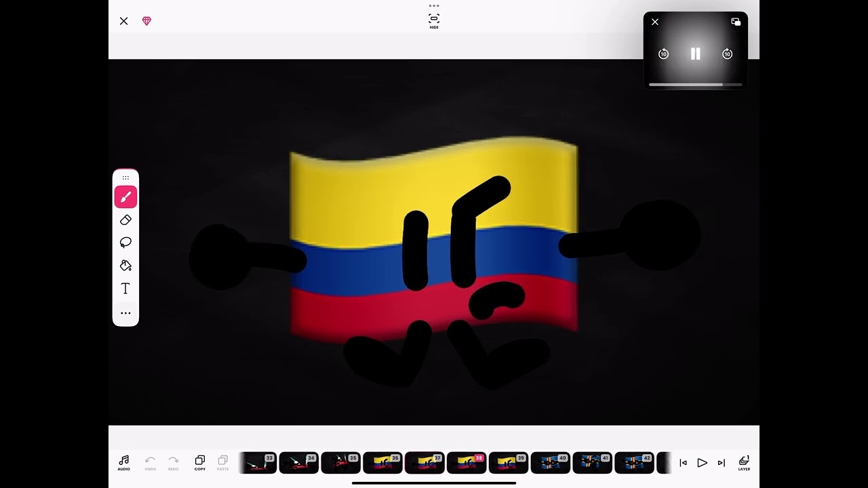Play the animation preview
This screenshot has width=868, height=488.
[703, 463]
